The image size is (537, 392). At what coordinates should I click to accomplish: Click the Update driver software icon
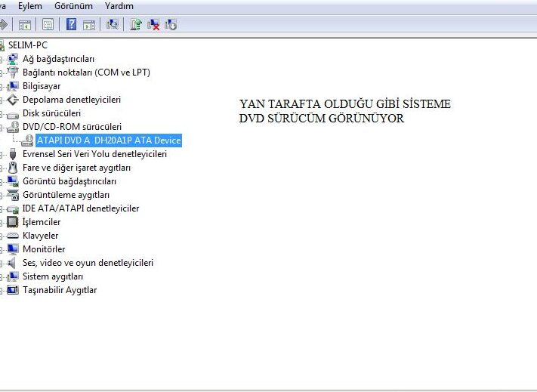pyautogui.click(x=136, y=24)
